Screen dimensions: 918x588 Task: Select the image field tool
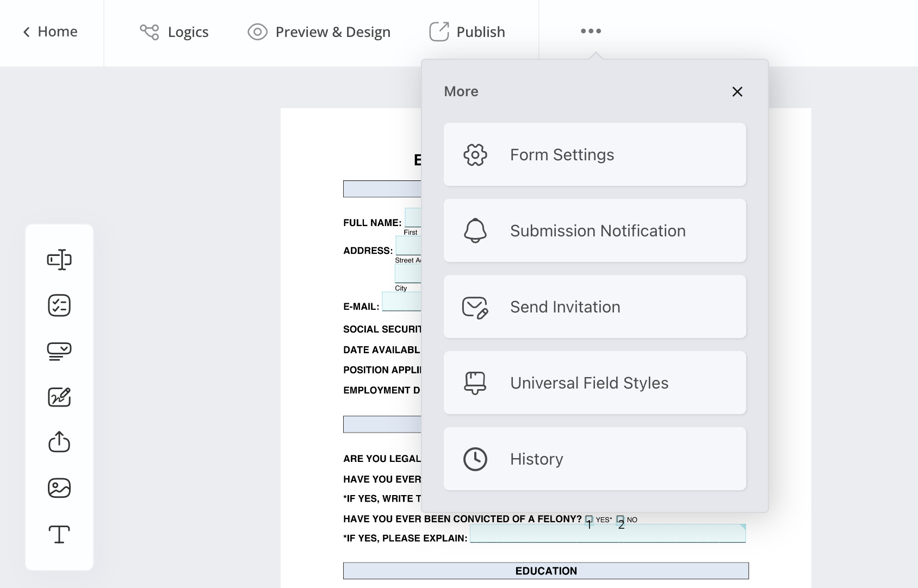click(x=59, y=488)
